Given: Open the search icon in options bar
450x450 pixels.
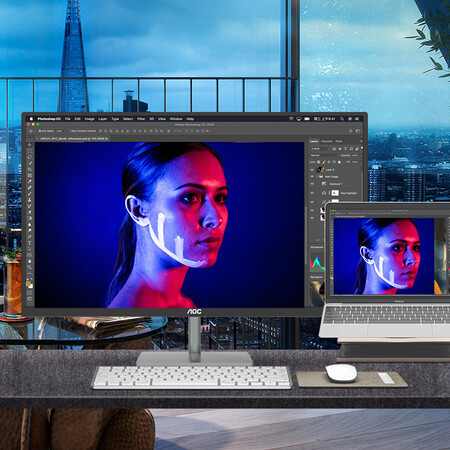Looking at the screenshot, I should (x=351, y=131).
